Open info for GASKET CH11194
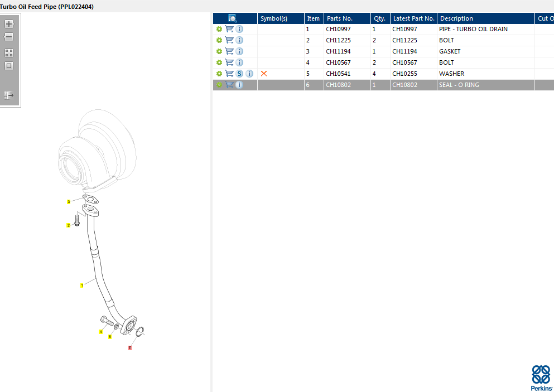Screen dimensions: 554x392 pos(239,51)
